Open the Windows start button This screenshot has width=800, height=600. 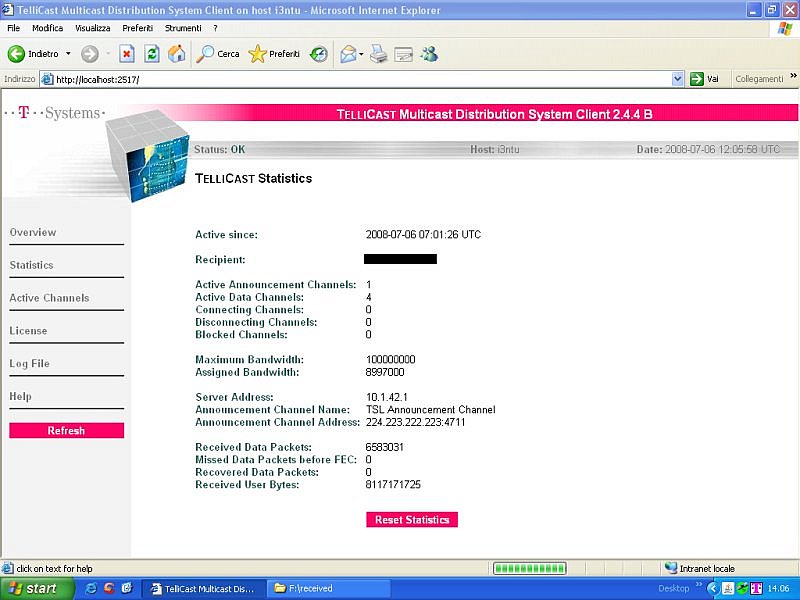coord(36,588)
